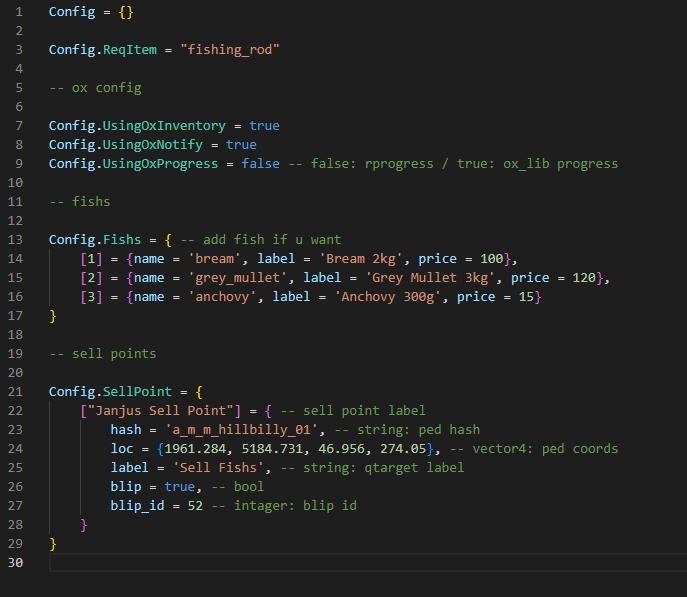The image size is (687, 597).
Task: Click the 'sell point label' comment
Action: pyautogui.click(x=353, y=411)
